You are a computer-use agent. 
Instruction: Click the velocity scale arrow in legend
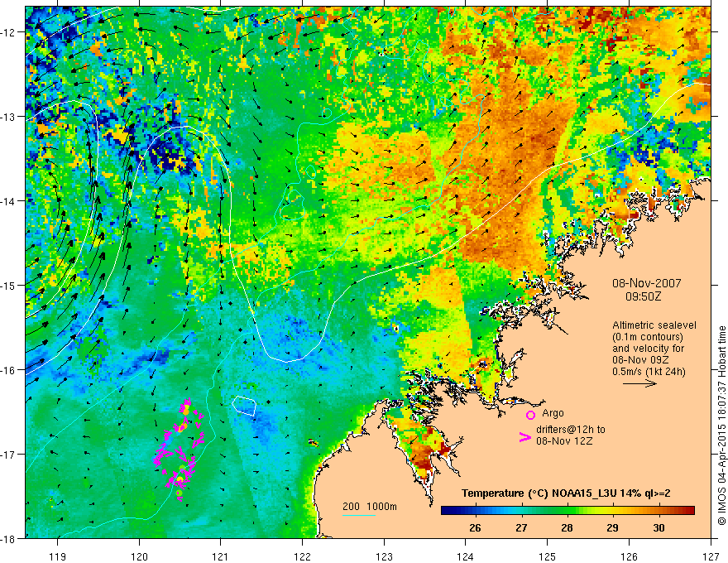click(x=639, y=383)
